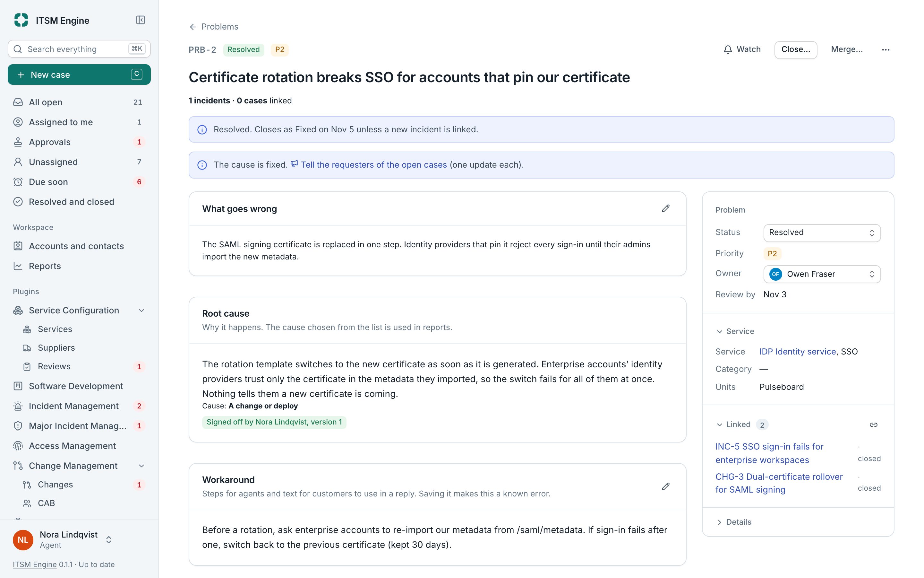Click the Software Development board icon
Viewport: 924px width, 578px height.
(x=18, y=386)
